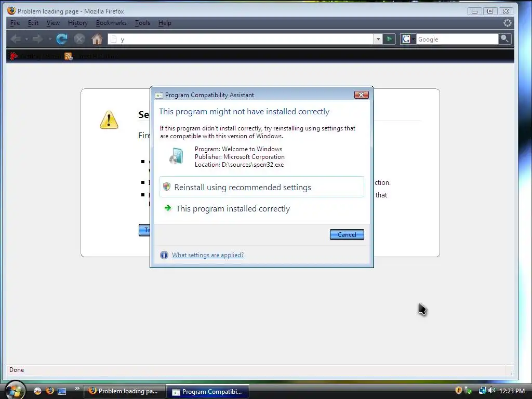Switch to Program Compatibility taskbar button

coord(208,392)
